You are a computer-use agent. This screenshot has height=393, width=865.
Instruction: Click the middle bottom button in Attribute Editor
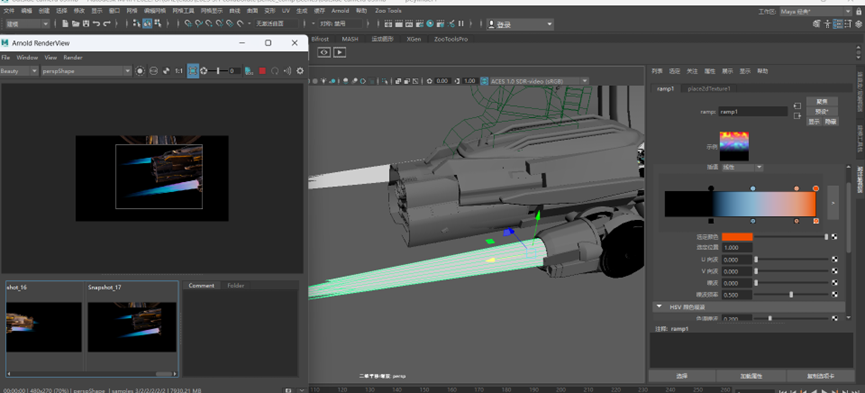point(751,376)
